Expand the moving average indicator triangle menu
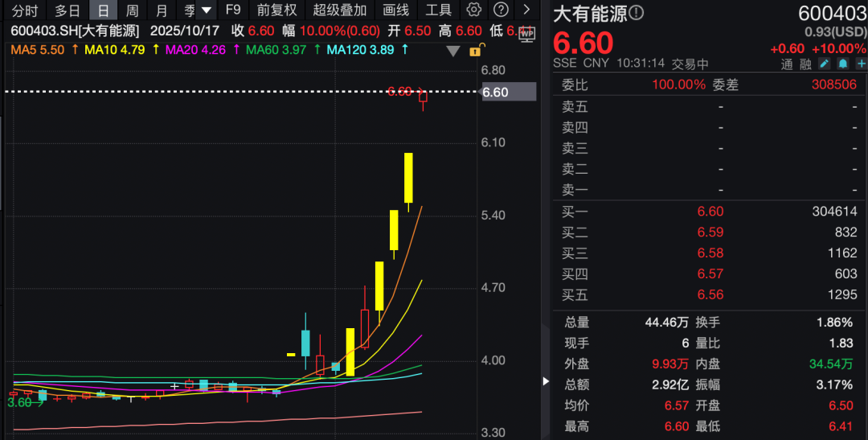Image resolution: width=868 pixels, height=440 pixels. 453,51
